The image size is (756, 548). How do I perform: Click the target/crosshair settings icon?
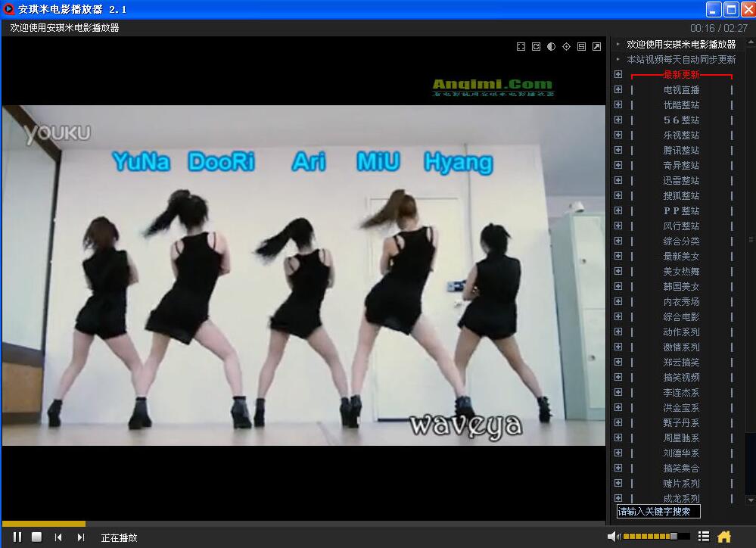click(567, 46)
